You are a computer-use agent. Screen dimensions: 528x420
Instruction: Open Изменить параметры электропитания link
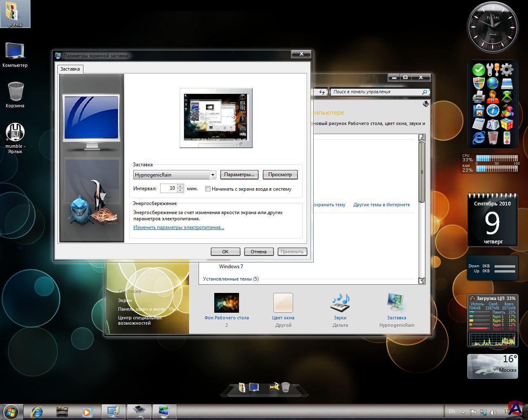coord(178,227)
